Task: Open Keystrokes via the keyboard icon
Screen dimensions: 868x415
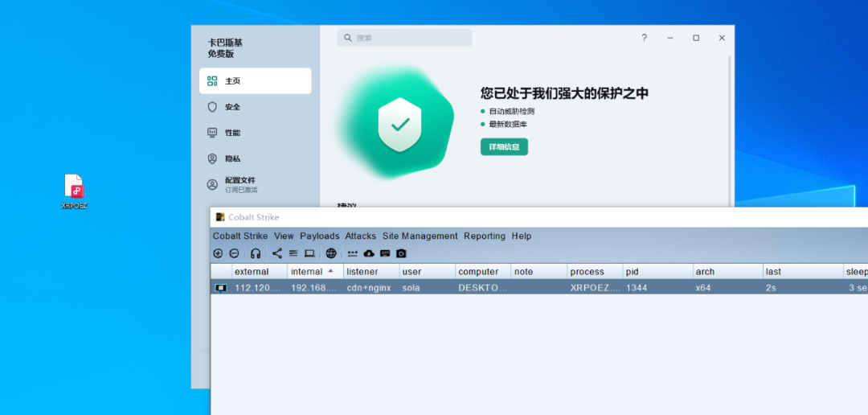Action: (x=385, y=253)
